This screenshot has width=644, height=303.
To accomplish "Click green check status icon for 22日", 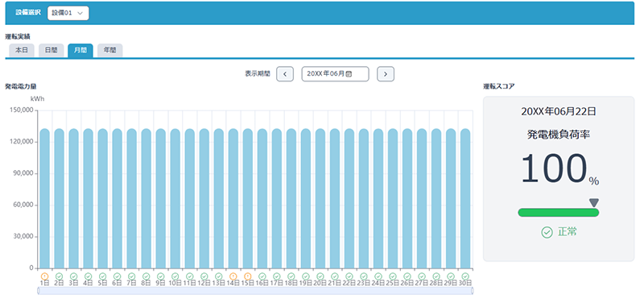I will 349,276.
